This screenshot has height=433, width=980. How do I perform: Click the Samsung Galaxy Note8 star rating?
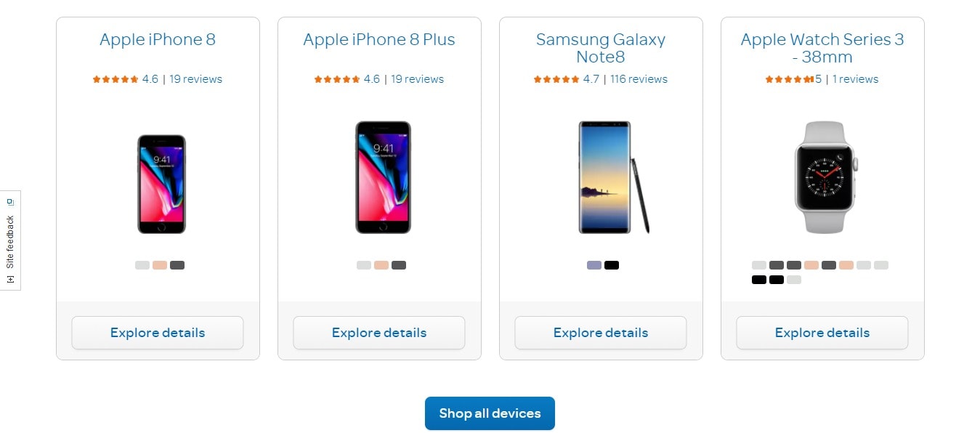pyautogui.click(x=556, y=79)
